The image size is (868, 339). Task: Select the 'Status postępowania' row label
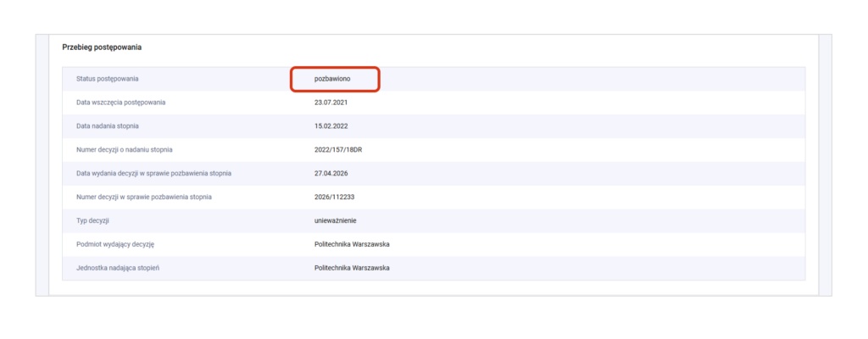point(107,79)
